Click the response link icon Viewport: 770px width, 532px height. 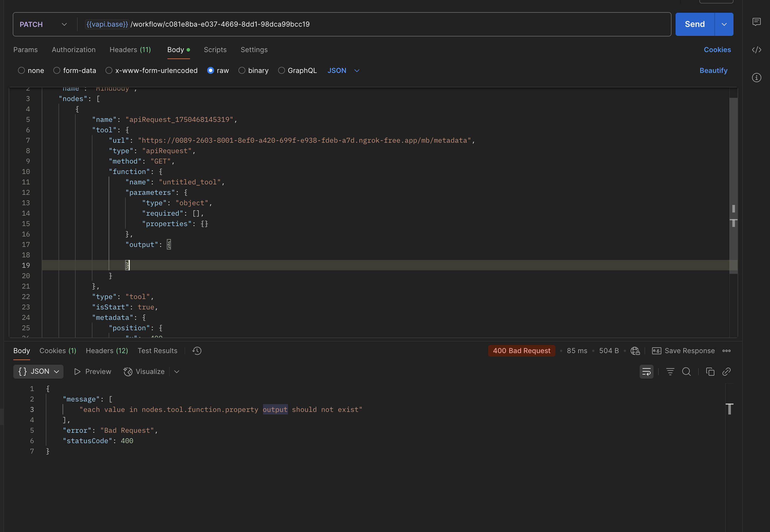726,371
